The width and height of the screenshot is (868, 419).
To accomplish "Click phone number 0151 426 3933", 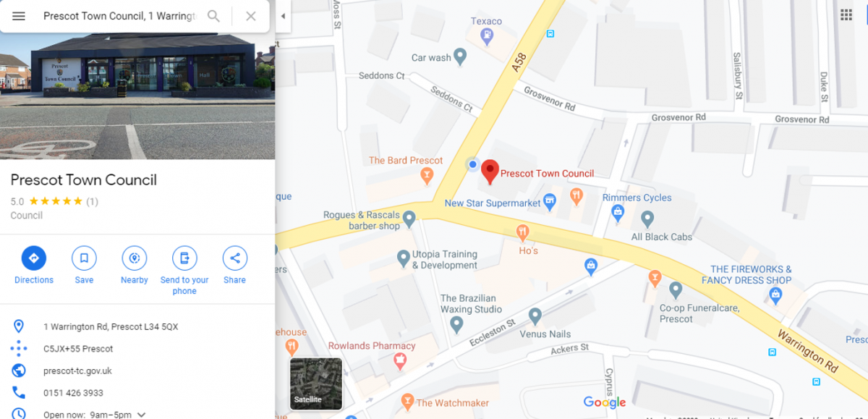I will 73,393.
